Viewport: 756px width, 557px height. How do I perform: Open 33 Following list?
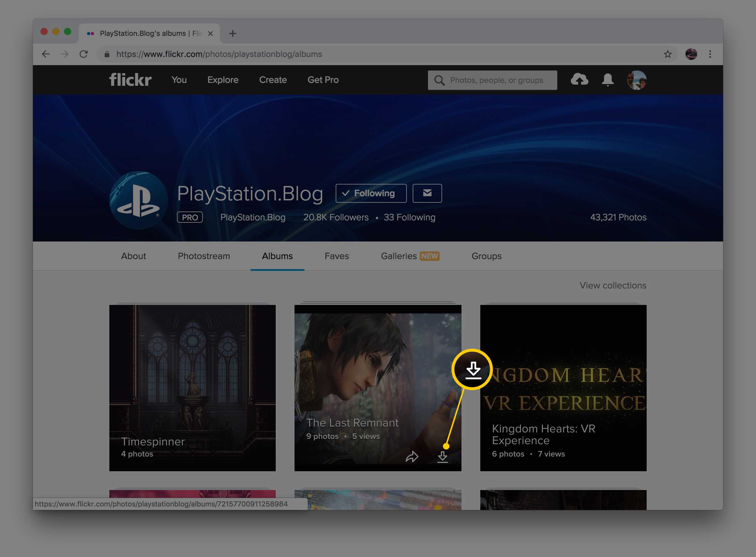click(409, 217)
